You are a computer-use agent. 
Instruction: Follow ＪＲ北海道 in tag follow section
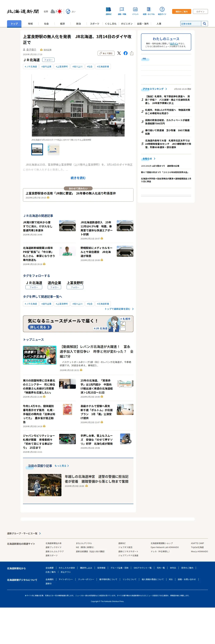pos(34,287)
